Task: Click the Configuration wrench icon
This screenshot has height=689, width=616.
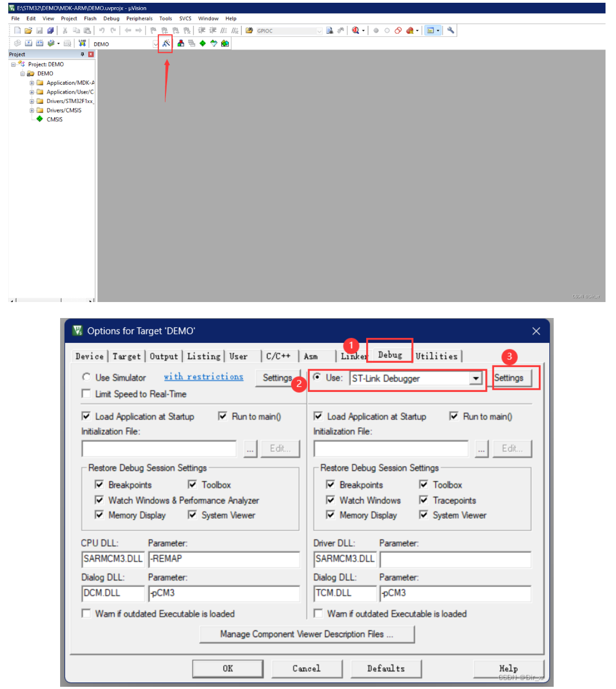Action: pos(451,30)
